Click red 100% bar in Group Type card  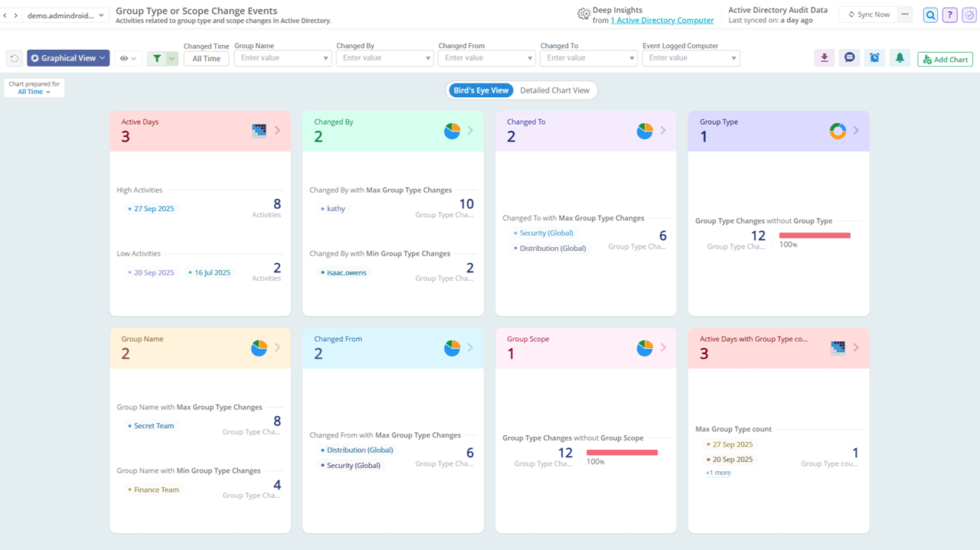(815, 236)
